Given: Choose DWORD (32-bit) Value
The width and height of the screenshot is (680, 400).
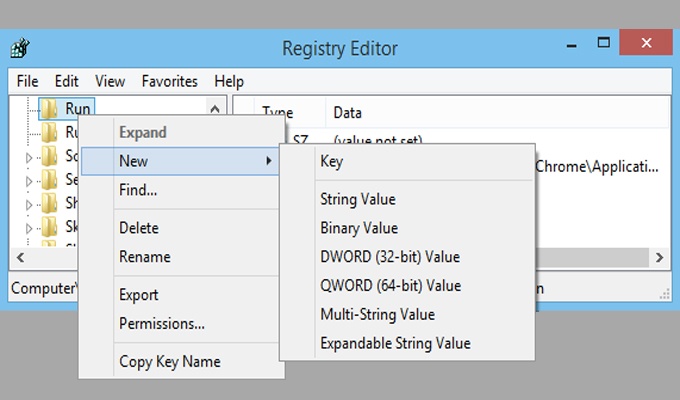Looking at the screenshot, I should click(389, 257).
